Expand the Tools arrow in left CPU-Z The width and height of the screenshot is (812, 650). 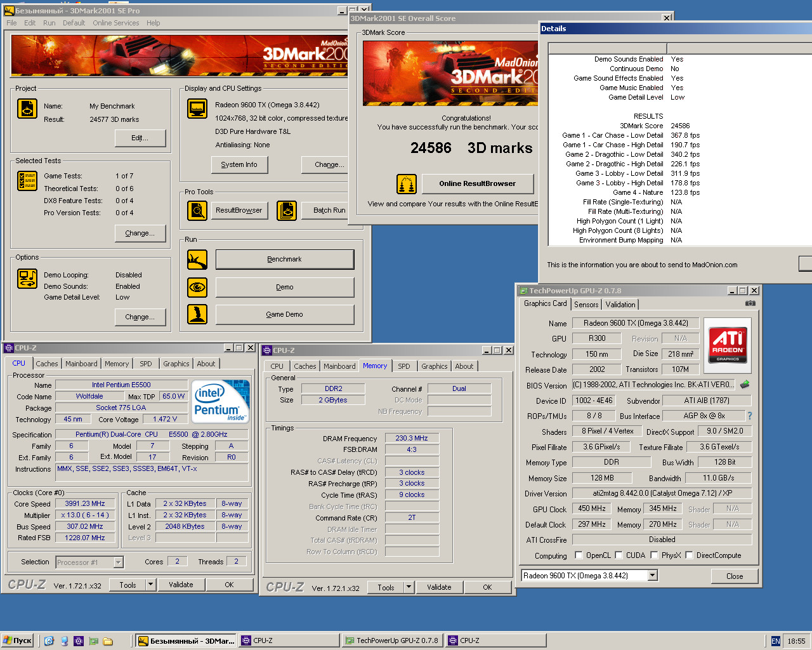click(x=150, y=585)
